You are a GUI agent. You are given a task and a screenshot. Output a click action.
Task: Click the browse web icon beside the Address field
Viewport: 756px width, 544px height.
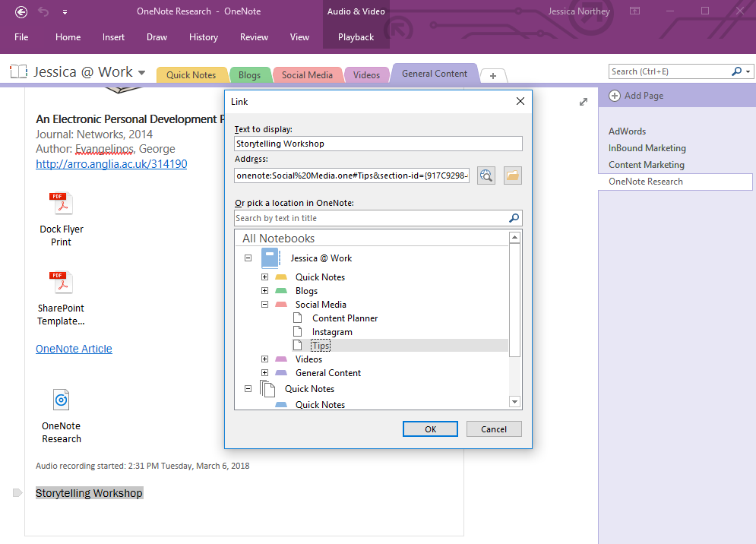click(x=486, y=176)
